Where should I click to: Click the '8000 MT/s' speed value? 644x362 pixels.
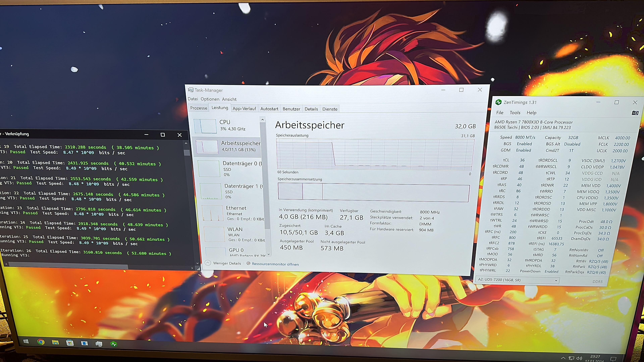click(525, 137)
